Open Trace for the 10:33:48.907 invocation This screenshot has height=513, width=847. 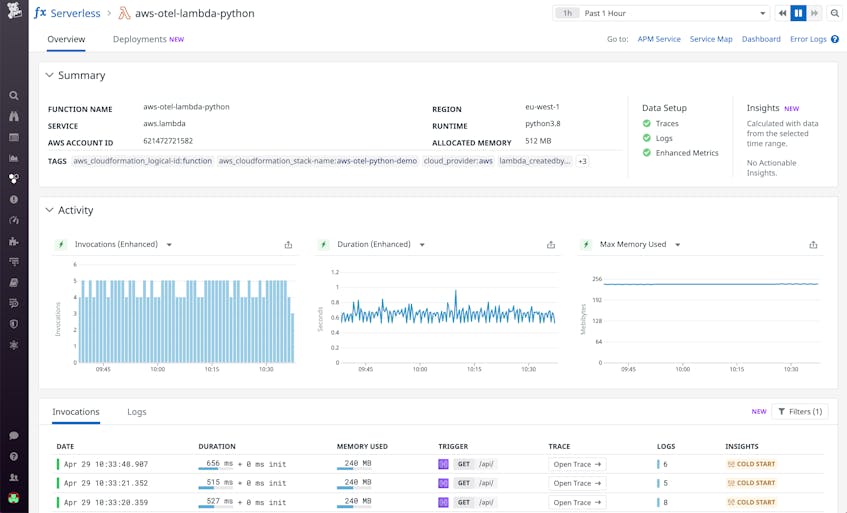click(577, 464)
